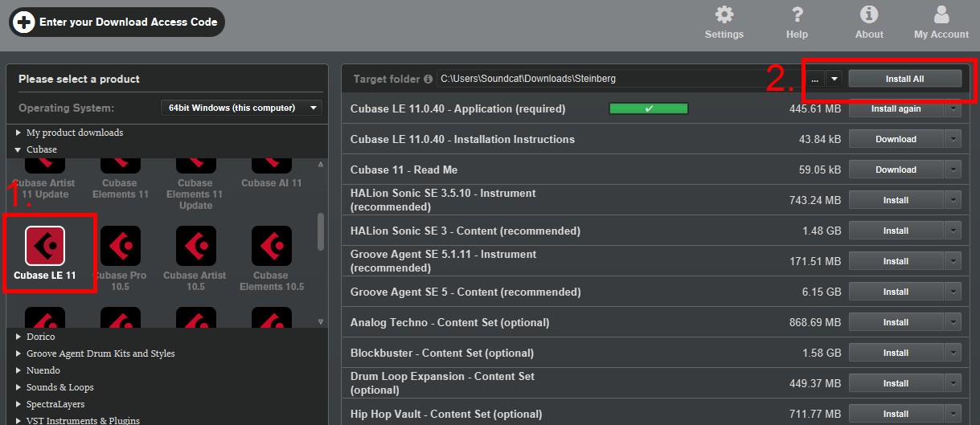Expand VST Instruments & Plugins category
Screen dimensions: 980x425
[x=18, y=421]
